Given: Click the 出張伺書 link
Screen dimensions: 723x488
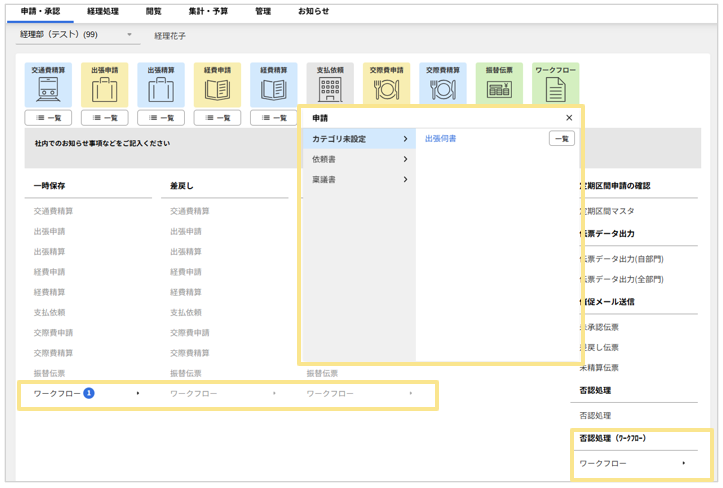Looking at the screenshot, I should pyautogui.click(x=441, y=139).
